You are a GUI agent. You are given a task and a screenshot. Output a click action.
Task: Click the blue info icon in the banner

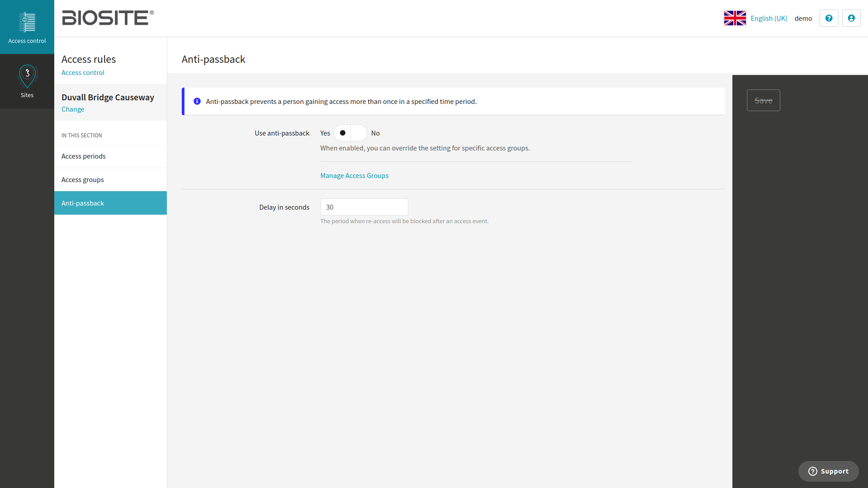pyautogui.click(x=197, y=101)
